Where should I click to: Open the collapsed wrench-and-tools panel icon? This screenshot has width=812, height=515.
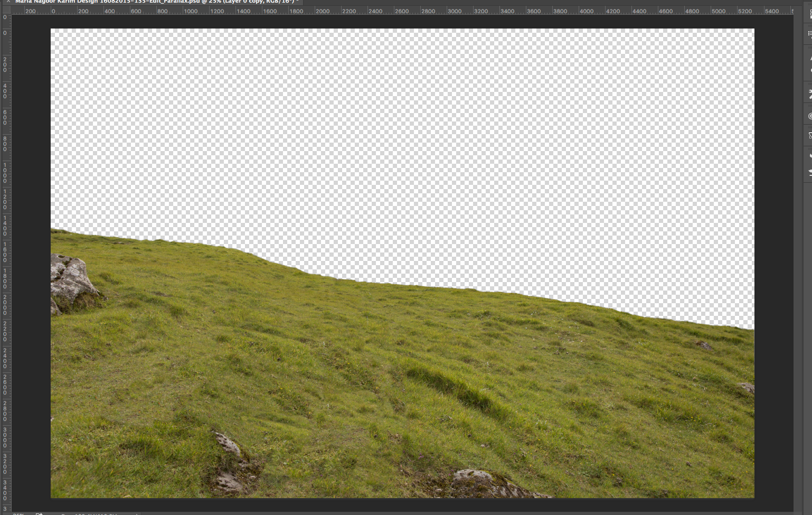click(809, 95)
